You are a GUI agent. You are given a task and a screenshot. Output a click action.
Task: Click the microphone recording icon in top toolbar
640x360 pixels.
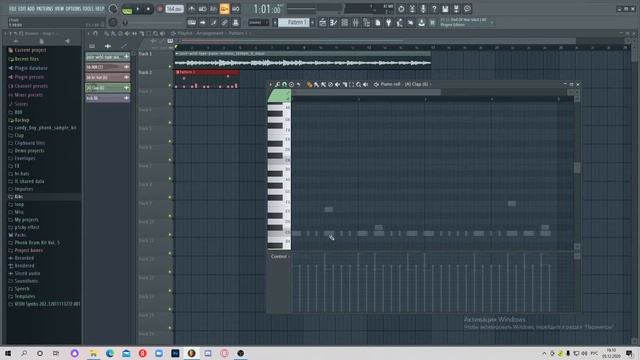(x=423, y=9)
